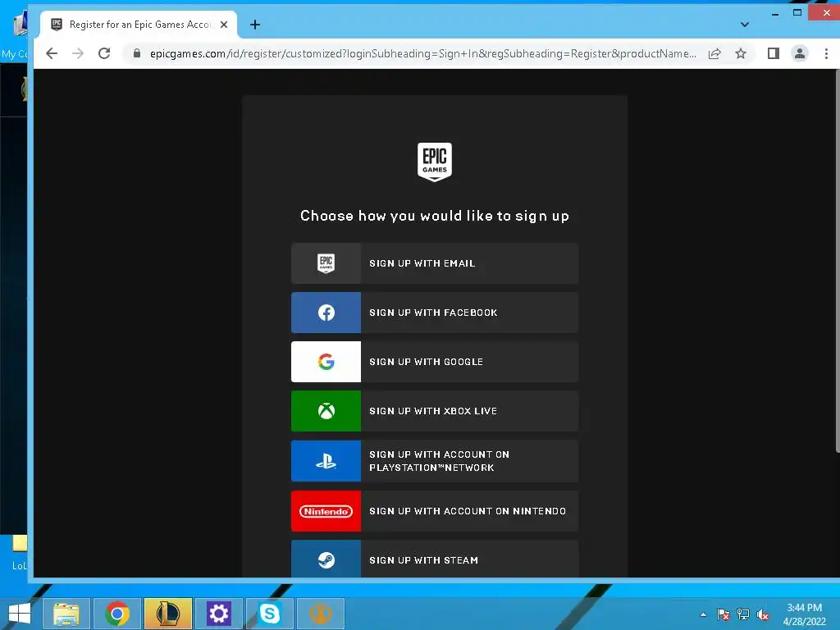Viewport: 840px width, 630px height.
Task: Click the browser forward arrow
Action: [x=78, y=53]
